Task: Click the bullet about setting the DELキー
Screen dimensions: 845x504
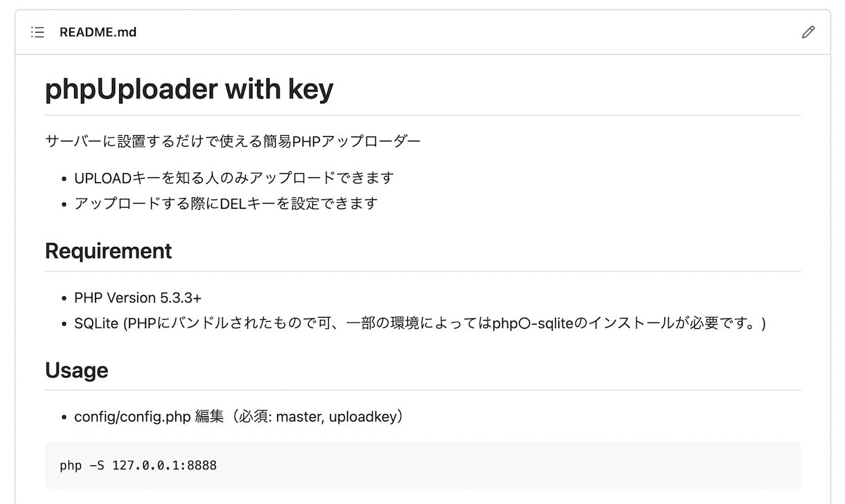Action: (226, 204)
